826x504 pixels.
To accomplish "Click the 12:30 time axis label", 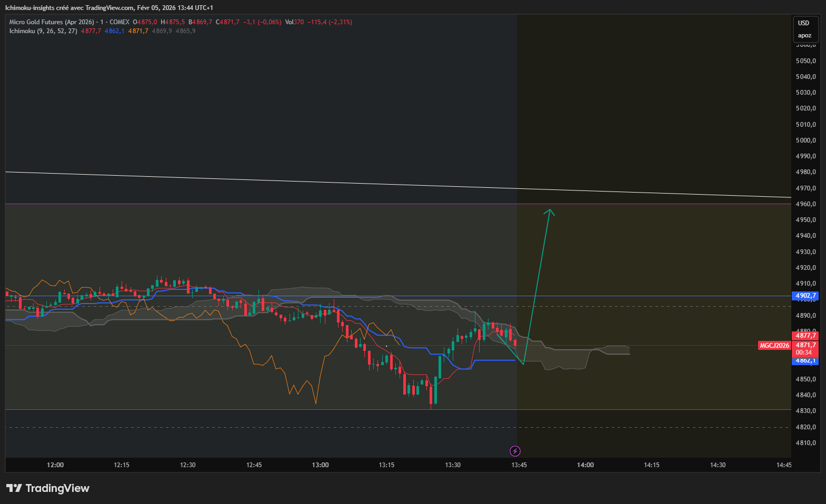I will pos(188,465).
